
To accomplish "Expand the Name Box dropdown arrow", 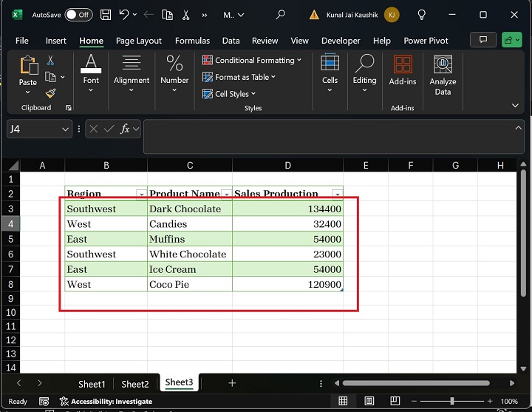I will click(x=66, y=129).
